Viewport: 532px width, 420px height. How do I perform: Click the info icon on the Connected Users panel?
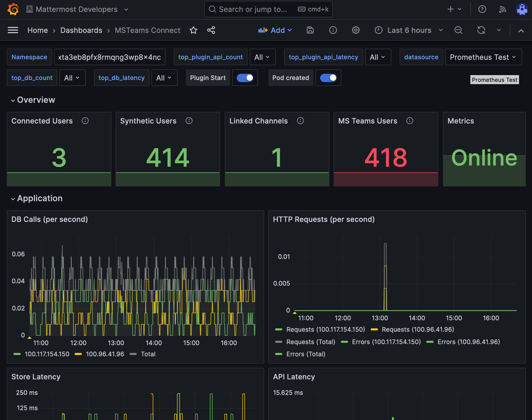85,121
